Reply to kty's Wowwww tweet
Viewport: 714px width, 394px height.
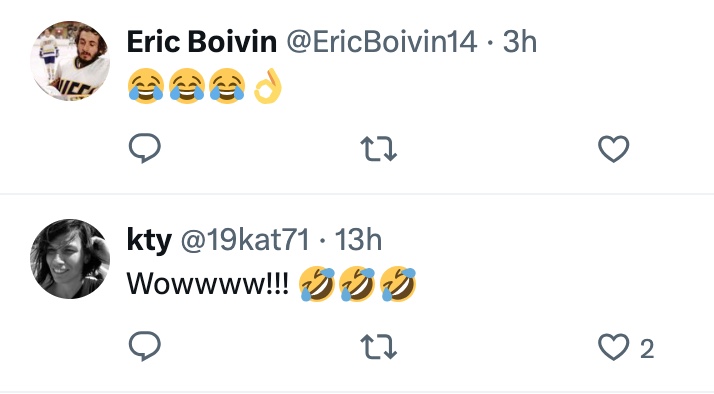click(145, 347)
